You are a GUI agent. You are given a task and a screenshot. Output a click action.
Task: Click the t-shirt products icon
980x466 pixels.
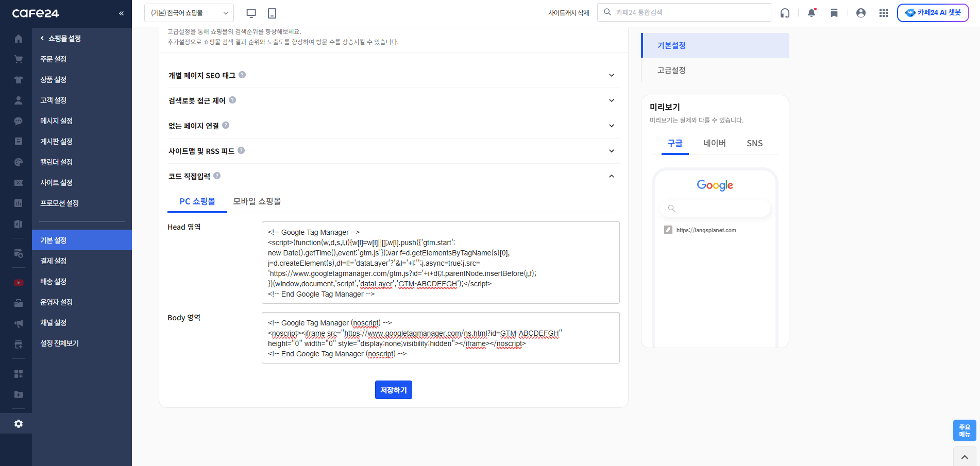19,80
